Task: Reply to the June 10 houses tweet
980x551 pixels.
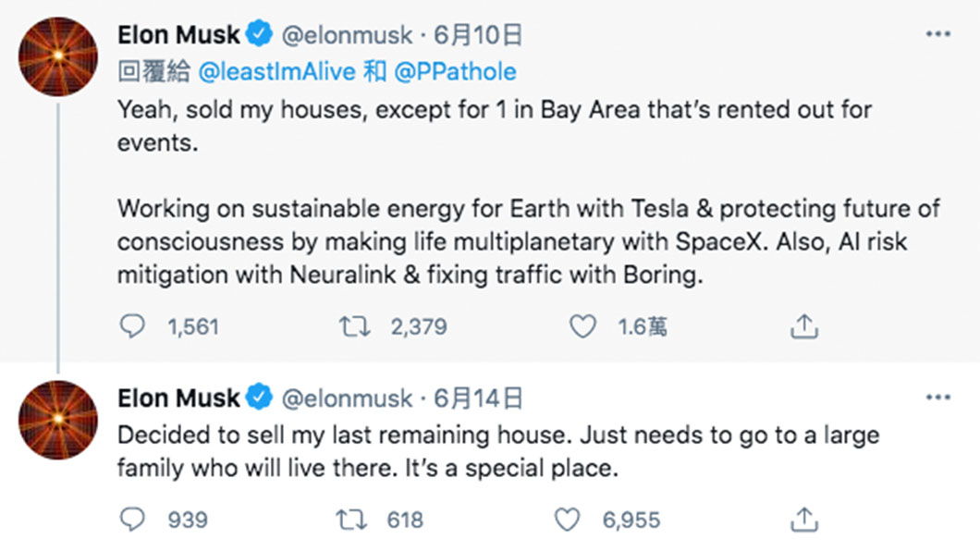Action: click(x=132, y=326)
